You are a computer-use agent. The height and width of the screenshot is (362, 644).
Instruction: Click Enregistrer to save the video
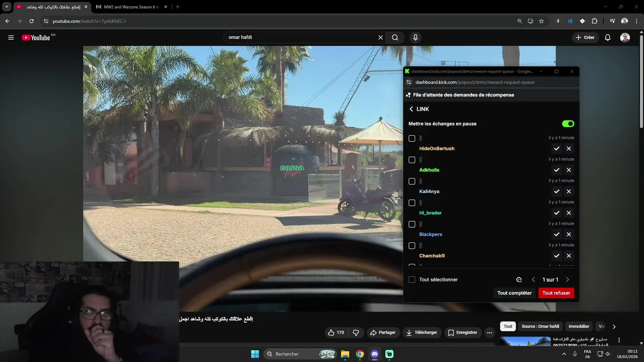click(x=462, y=332)
